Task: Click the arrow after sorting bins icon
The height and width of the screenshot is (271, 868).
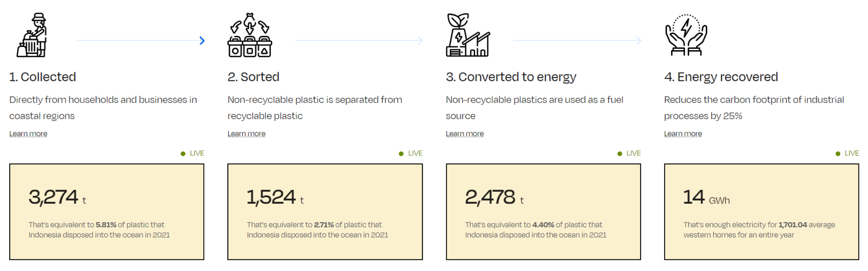Action: click(420, 40)
